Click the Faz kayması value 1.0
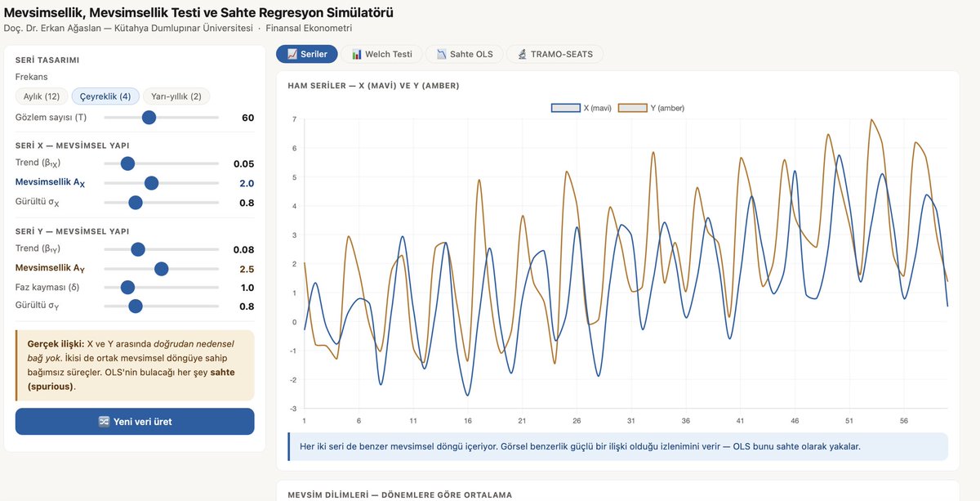Viewport: 980px width, 501px height. (247, 288)
